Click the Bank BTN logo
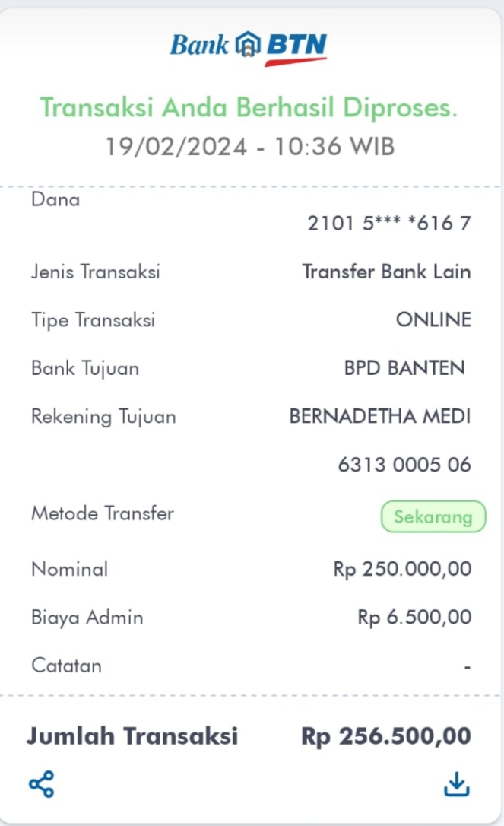Viewport: 504px width, 826px height. click(x=249, y=46)
